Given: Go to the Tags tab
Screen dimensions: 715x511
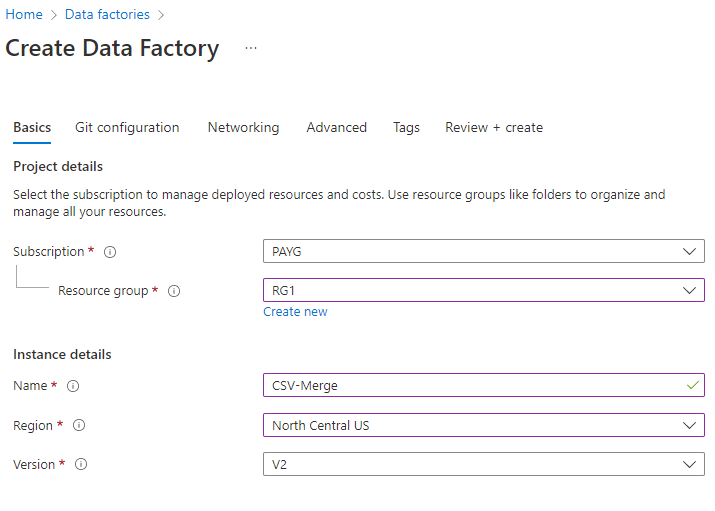Looking at the screenshot, I should 406,128.
